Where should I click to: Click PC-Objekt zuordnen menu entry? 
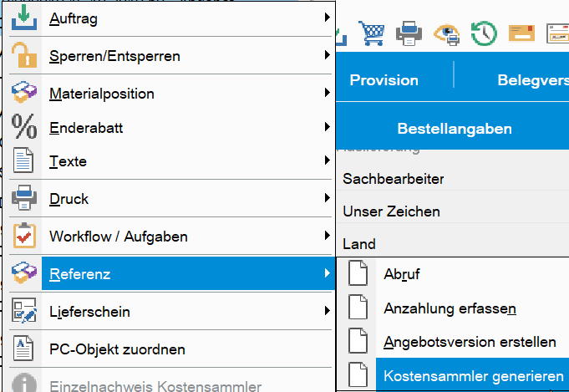[117, 349]
